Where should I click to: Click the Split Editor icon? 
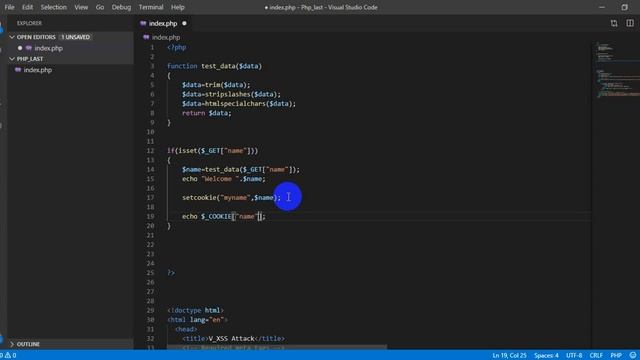[x=630, y=23]
